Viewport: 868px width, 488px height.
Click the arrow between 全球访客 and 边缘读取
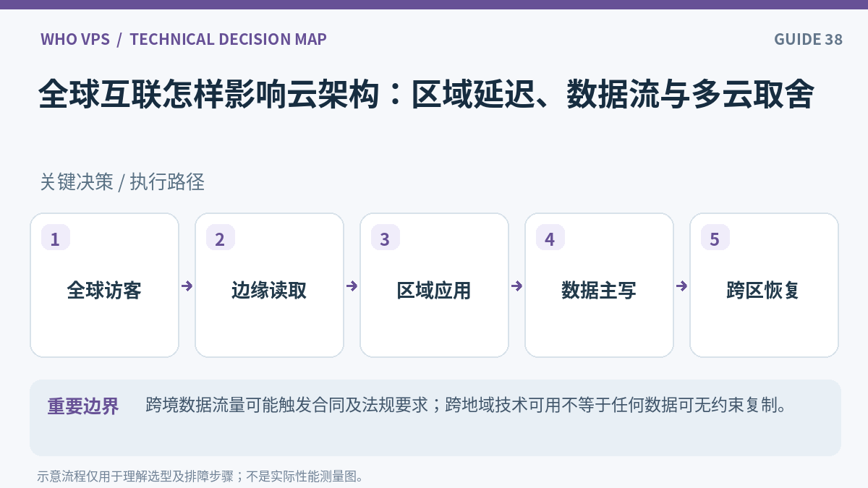point(187,286)
